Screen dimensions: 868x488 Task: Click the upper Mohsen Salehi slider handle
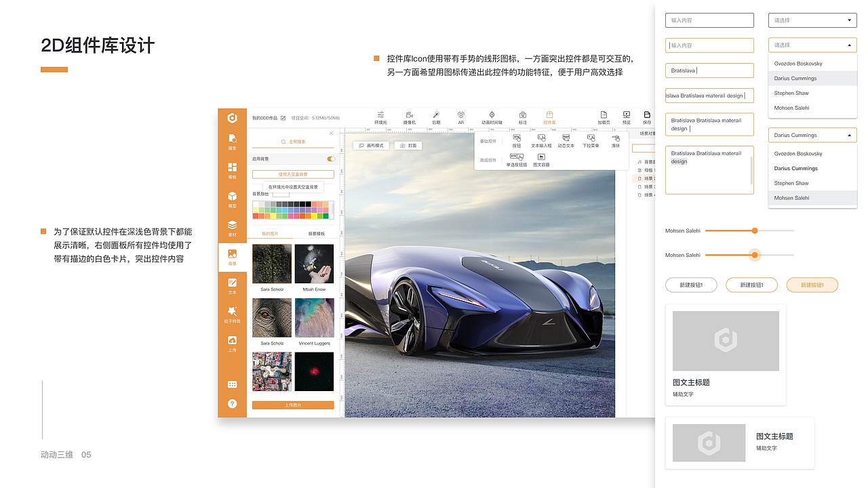point(755,230)
